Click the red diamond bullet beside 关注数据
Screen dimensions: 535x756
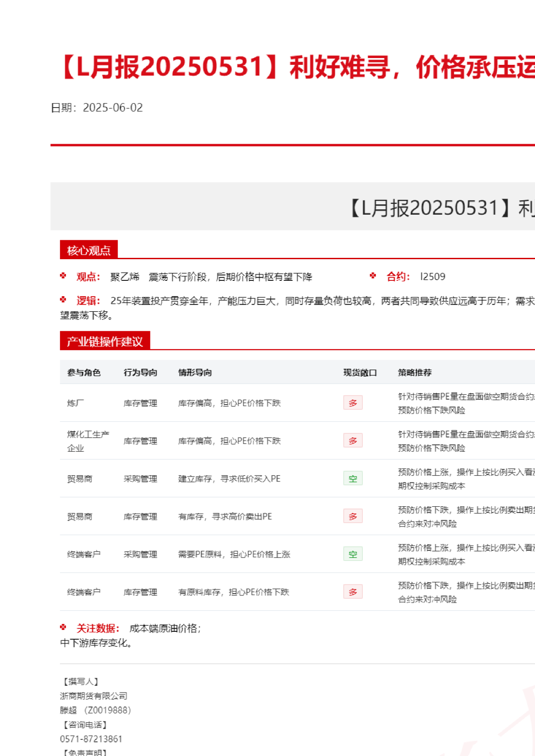coord(63,627)
